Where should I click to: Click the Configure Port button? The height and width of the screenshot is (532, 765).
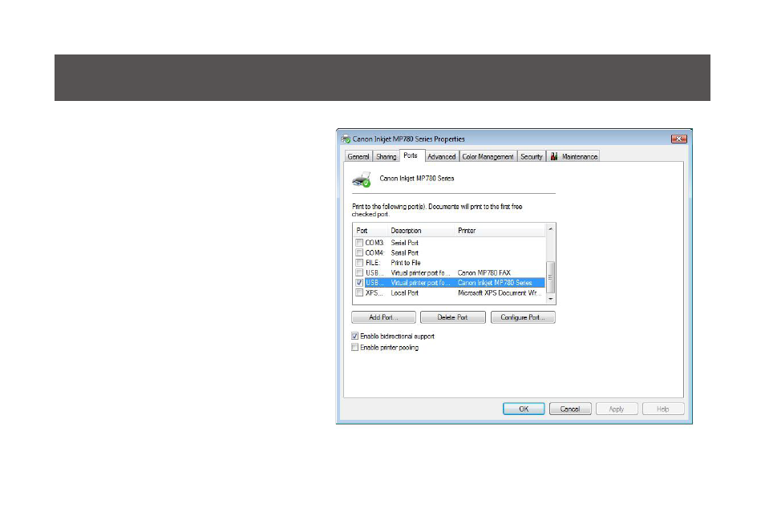[523, 317]
